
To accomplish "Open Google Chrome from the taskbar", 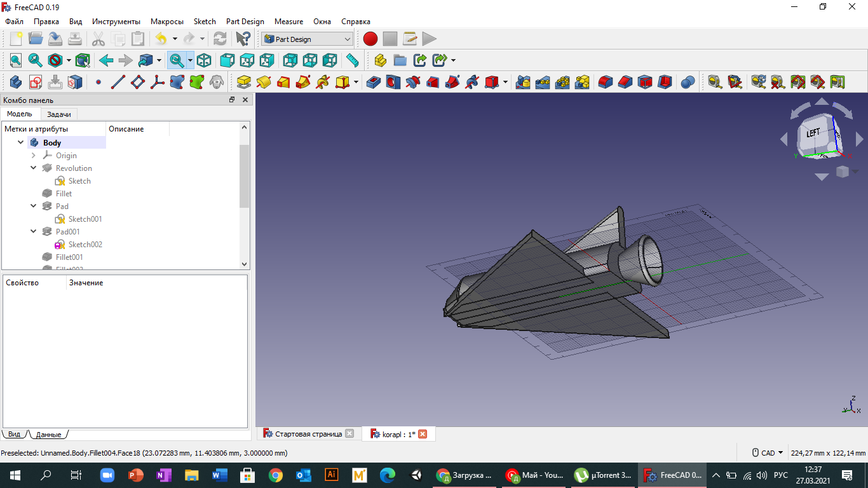I will coord(275,475).
